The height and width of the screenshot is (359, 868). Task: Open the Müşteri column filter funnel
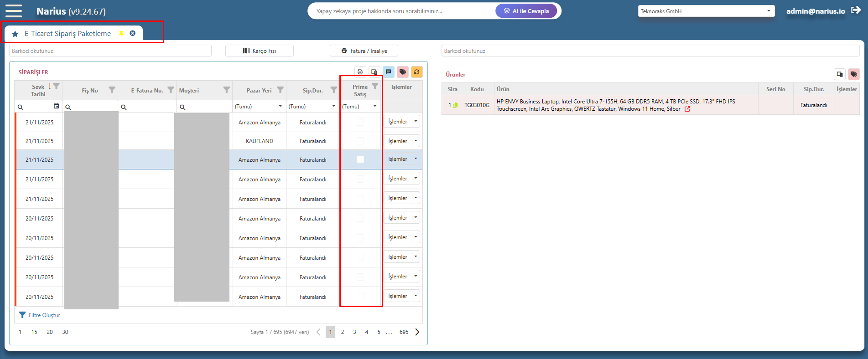[226, 90]
